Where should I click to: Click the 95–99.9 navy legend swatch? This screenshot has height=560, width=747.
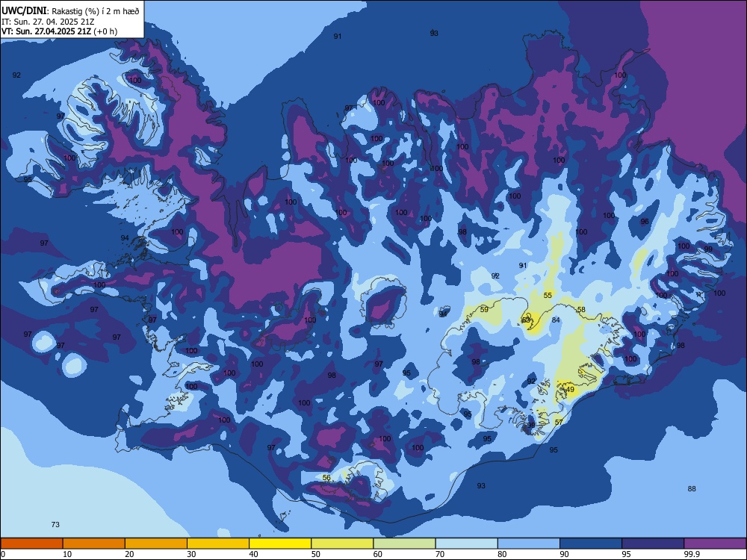pyautogui.click(x=653, y=544)
